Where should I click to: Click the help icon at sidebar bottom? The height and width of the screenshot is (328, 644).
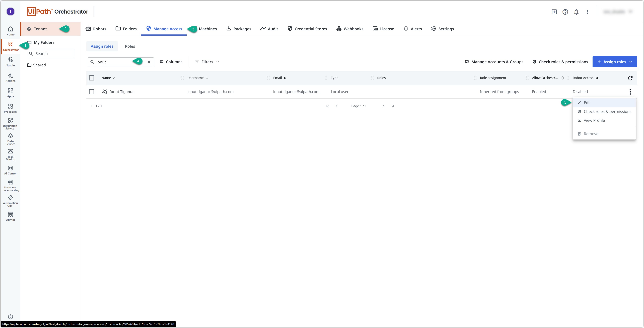coord(10,317)
